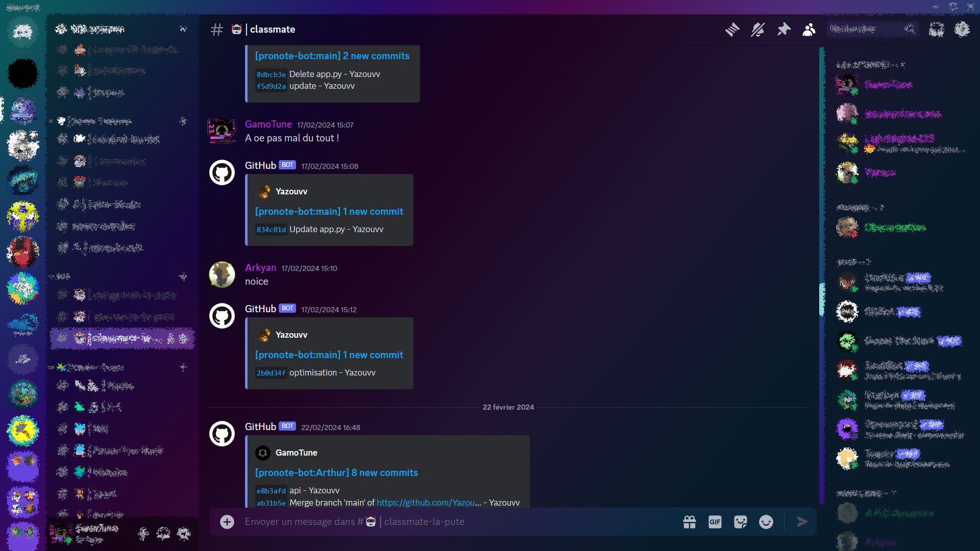The image size is (980, 551).
Task: Open pinned messages pin icon
Action: (783, 30)
